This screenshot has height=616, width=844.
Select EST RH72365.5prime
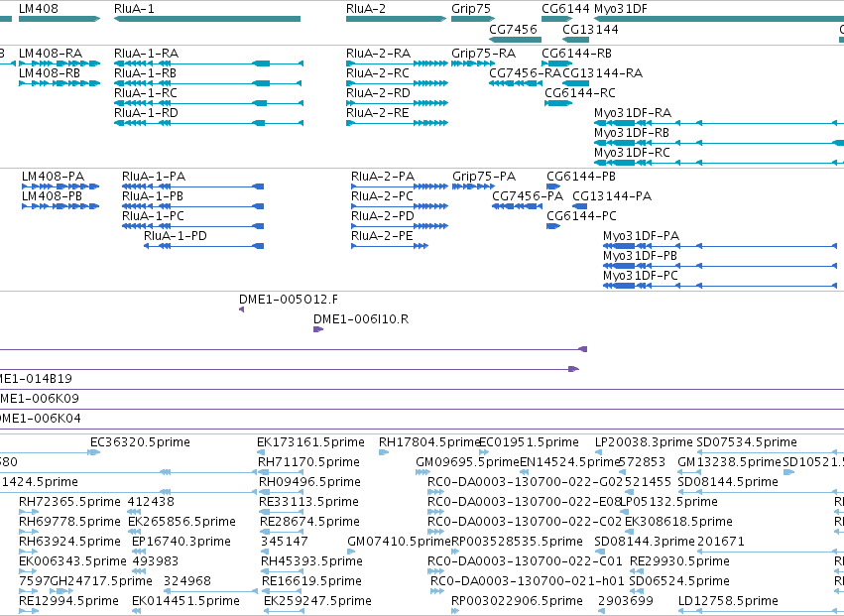[x=28, y=512]
